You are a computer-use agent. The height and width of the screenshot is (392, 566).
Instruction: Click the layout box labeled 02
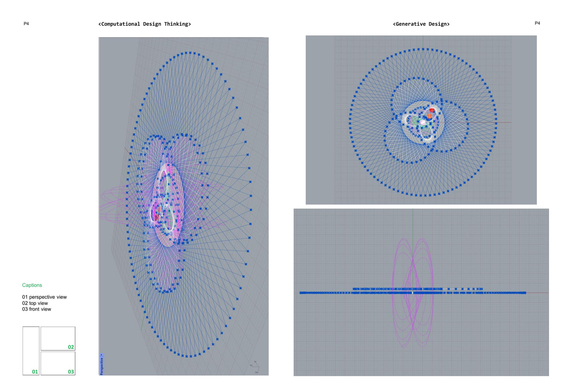pyautogui.click(x=58, y=339)
